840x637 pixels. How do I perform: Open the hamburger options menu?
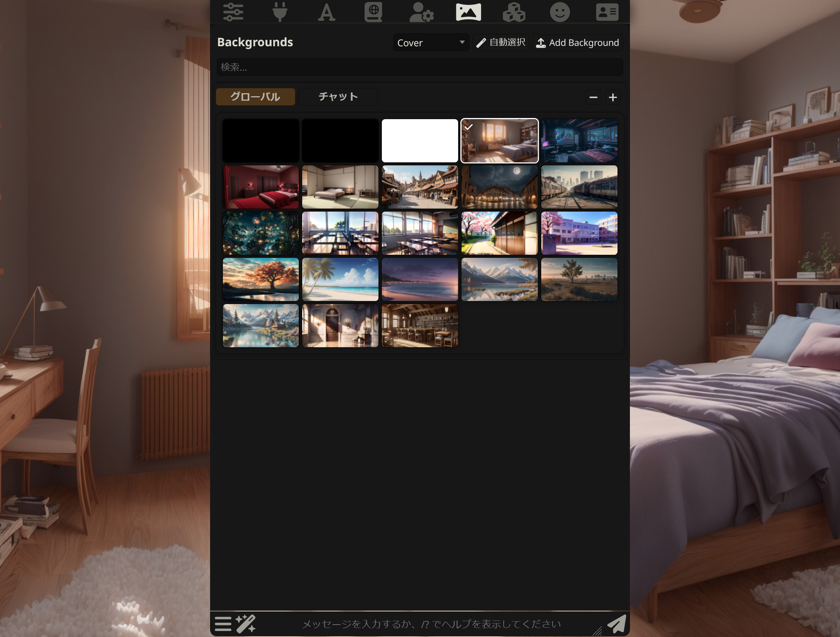pos(223,624)
